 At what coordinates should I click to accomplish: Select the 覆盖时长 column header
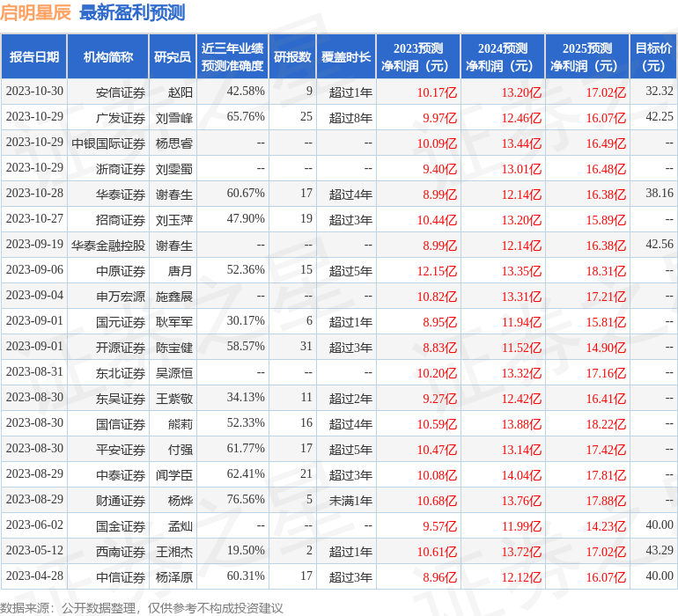coord(346,56)
